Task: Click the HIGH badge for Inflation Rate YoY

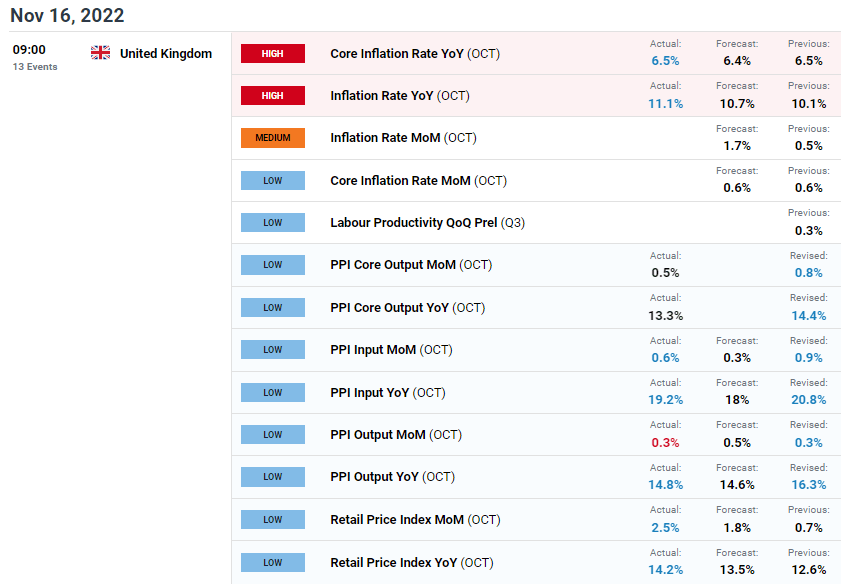Action: [x=272, y=95]
